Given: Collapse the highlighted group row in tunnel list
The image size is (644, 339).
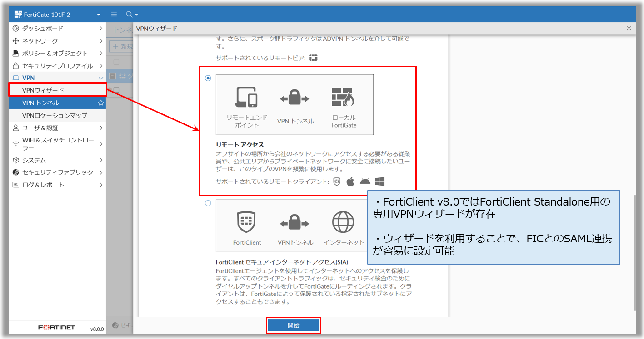Looking at the screenshot, I should (113, 76).
